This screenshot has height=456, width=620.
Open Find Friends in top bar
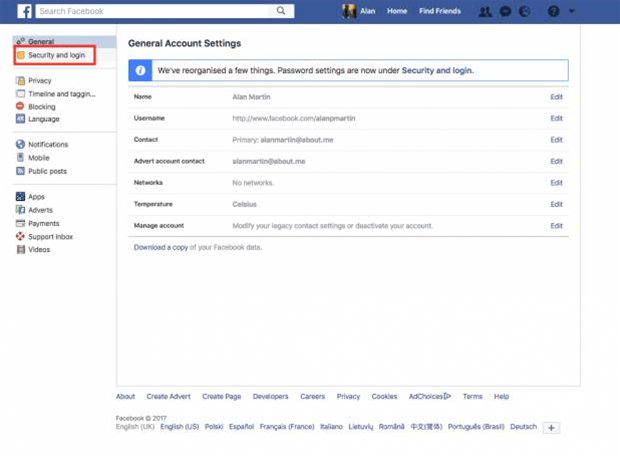click(440, 11)
